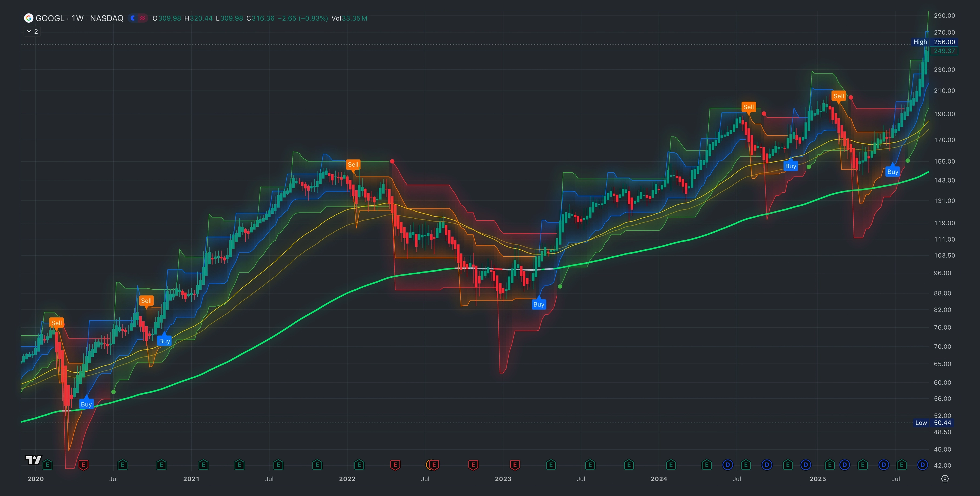The width and height of the screenshot is (980, 496).
Task: Collapse the indicator legend showing 2
Action: [29, 32]
